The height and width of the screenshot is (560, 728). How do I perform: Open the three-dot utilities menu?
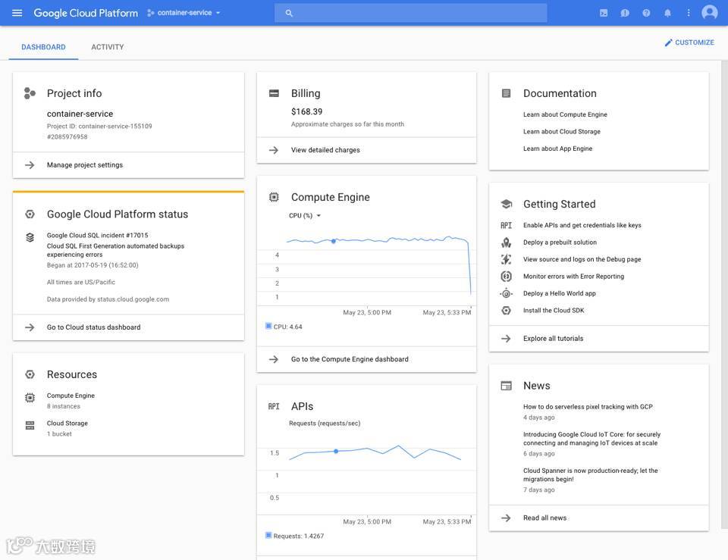click(689, 13)
